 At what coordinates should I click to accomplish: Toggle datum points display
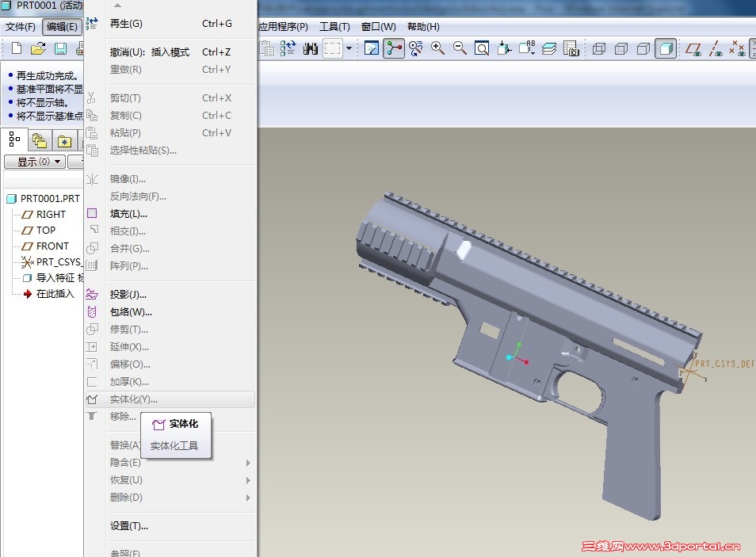tap(738, 48)
